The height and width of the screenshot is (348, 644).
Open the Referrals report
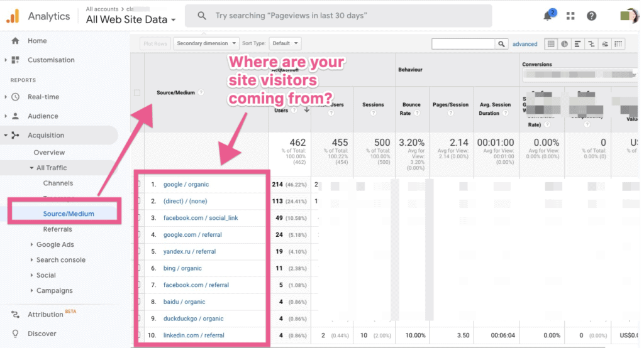tap(57, 229)
